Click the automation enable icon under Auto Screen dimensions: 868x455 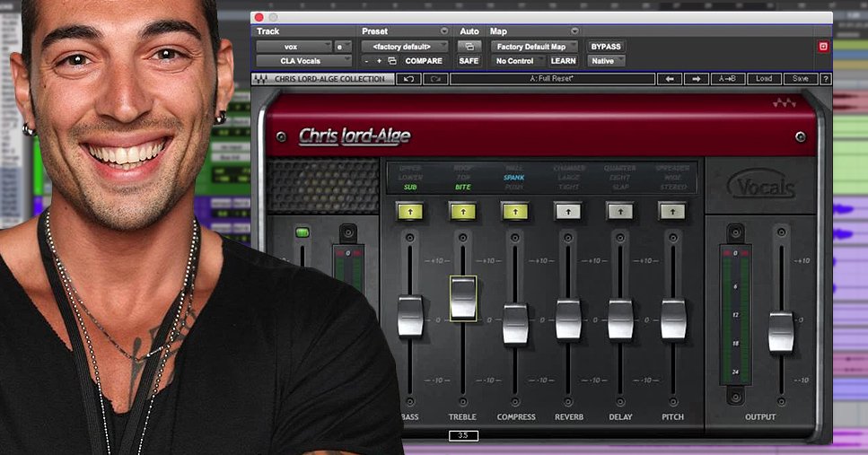click(x=469, y=47)
